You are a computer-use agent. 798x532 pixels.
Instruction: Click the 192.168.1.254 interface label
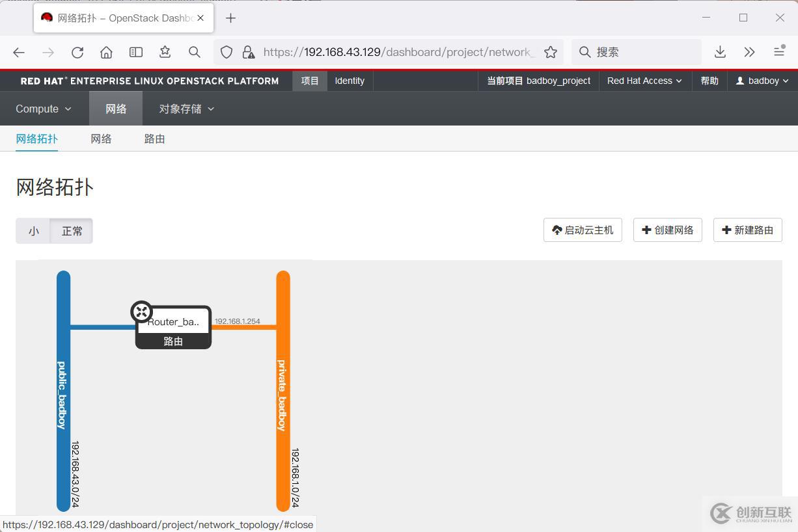pos(238,321)
